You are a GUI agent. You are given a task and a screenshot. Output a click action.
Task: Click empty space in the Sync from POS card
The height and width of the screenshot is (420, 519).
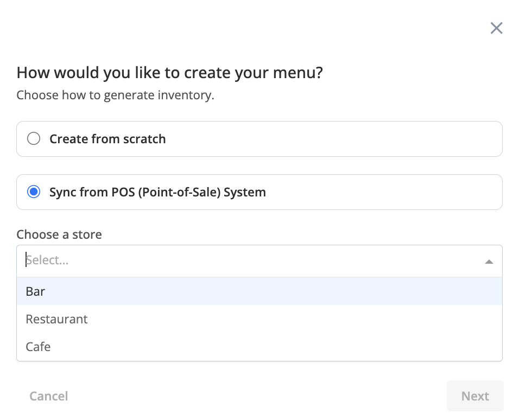380,192
